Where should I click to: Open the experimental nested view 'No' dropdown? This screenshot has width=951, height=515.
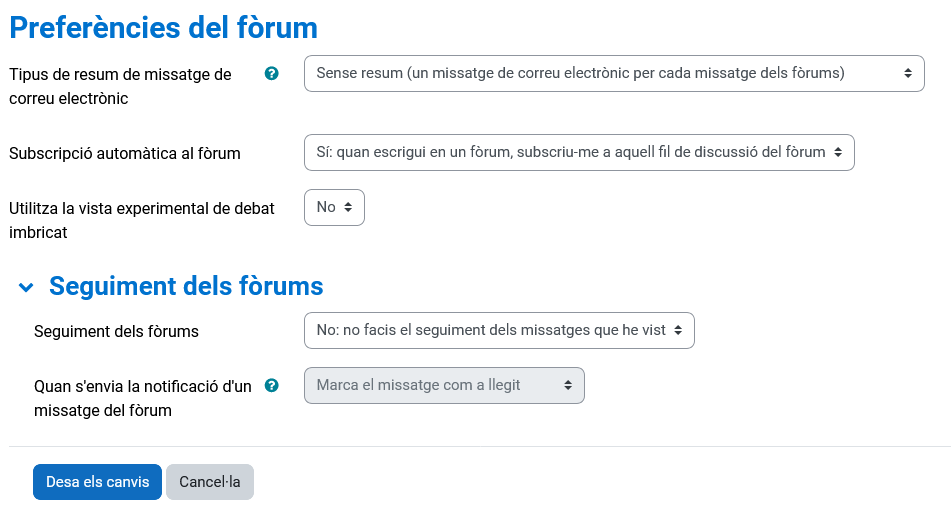pos(334,207)
